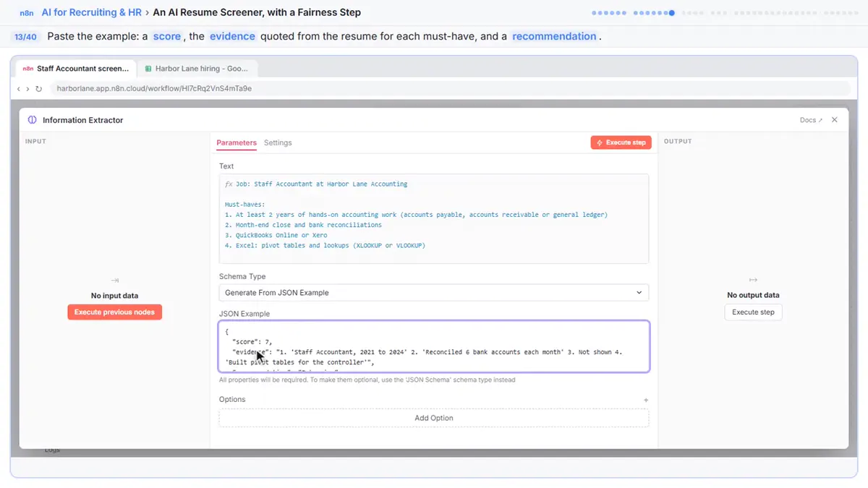Image resolution: width=868 pixels, height=488 pixels.
Task: Click the fx expression icon in Text field
Action: click(229, 184)
